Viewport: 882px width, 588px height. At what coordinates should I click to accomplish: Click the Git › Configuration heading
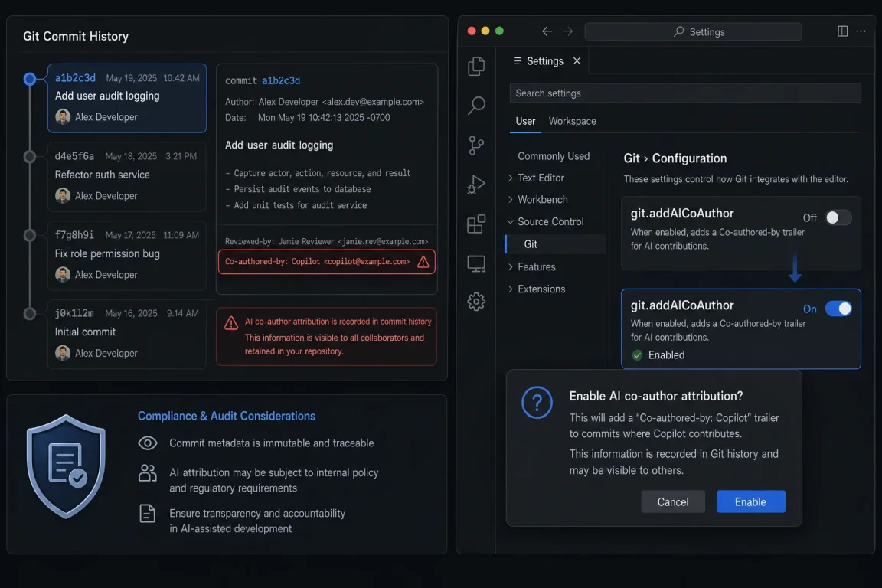[x=675, y=158]
